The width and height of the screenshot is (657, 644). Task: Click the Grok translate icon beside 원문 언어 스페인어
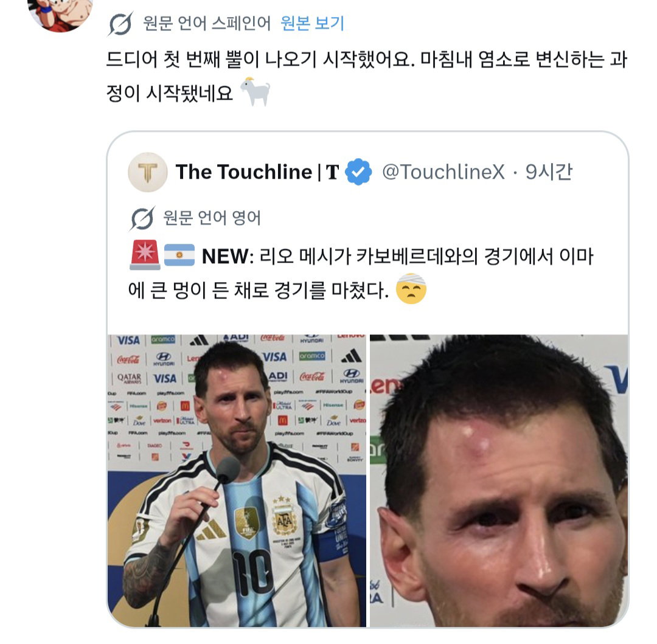pyautogui.click(x=120, y=24)
